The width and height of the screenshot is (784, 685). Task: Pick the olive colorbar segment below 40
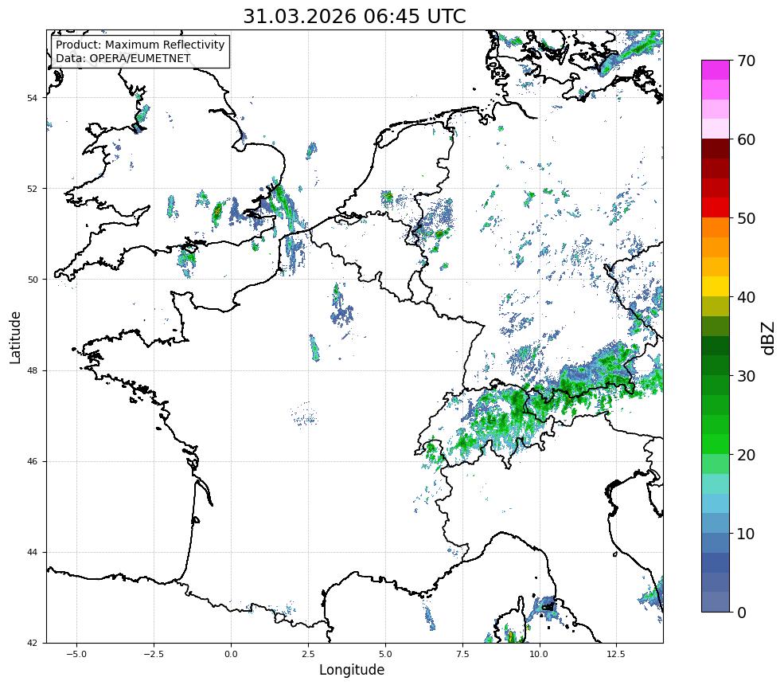[x=715, y=306]
